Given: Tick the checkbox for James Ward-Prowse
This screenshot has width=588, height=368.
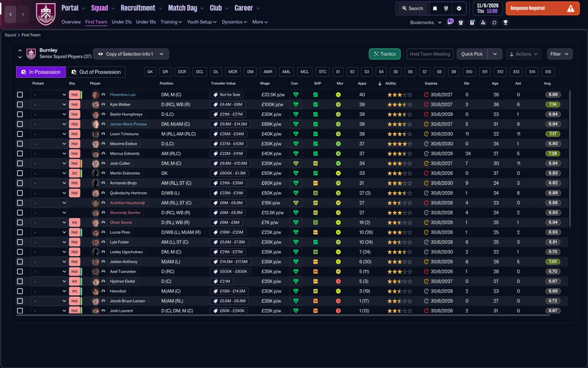Looking at the screenshot, I should (20, 124).
